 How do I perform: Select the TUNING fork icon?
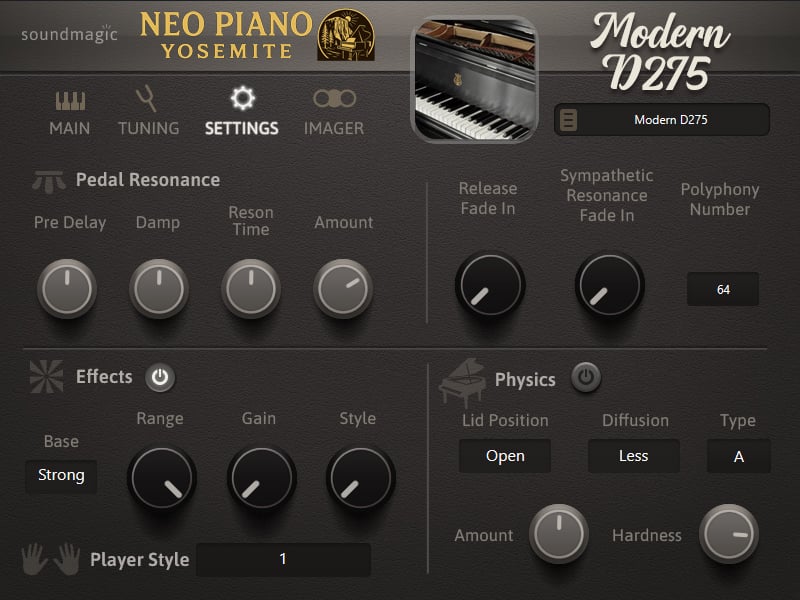tap(146, 98)
